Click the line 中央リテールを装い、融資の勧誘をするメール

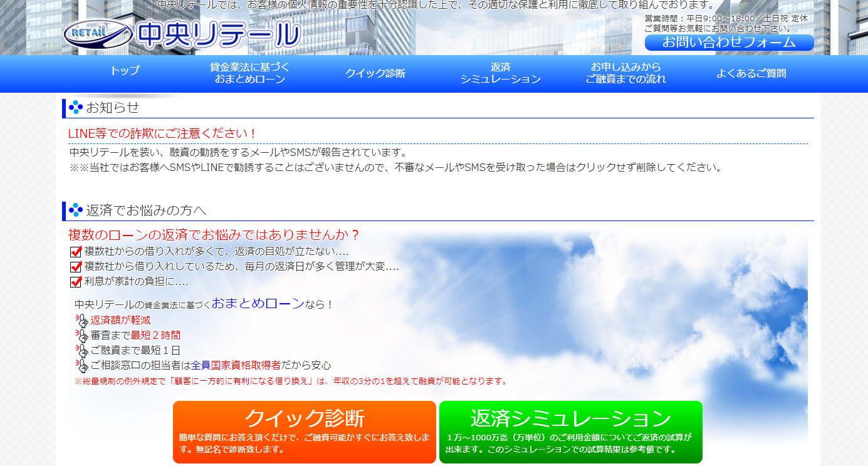coord(238,152)
